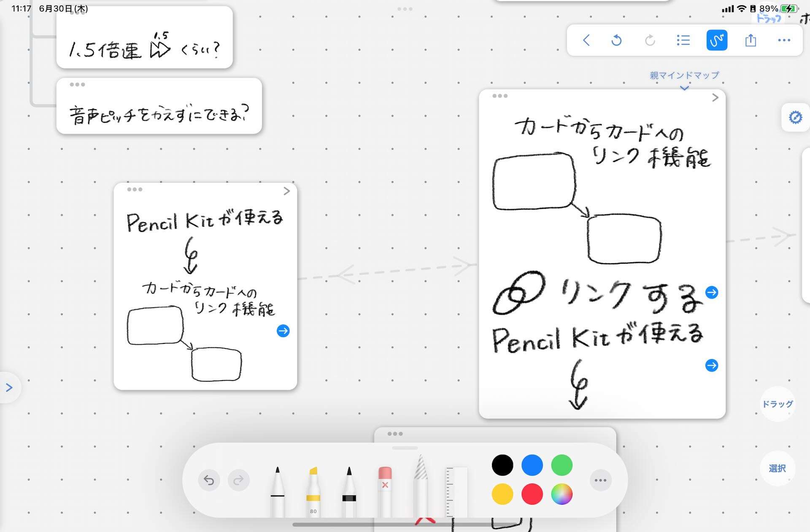Open the 1.5倍速 card's three-dot menu
The height and width of the screenshot is (532, 810).
click(x=78, y=13)
